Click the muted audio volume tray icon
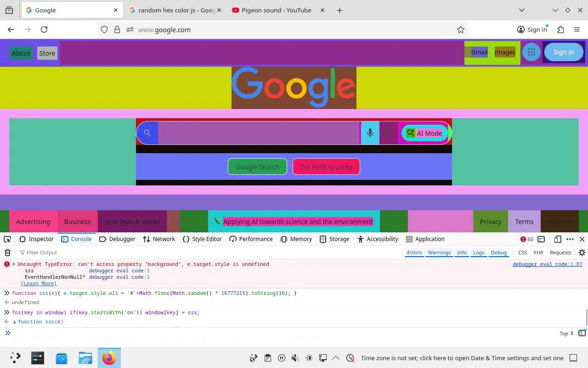 [x=295, y=358]
